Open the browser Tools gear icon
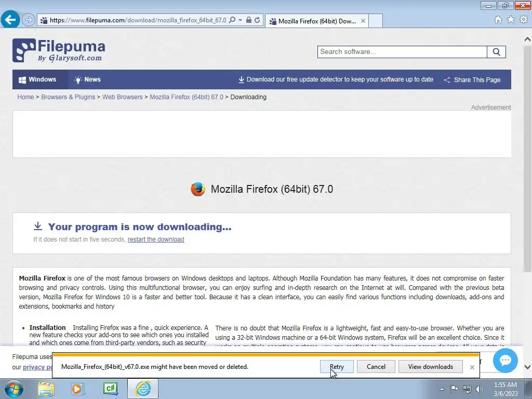 [x=524, y=20]
